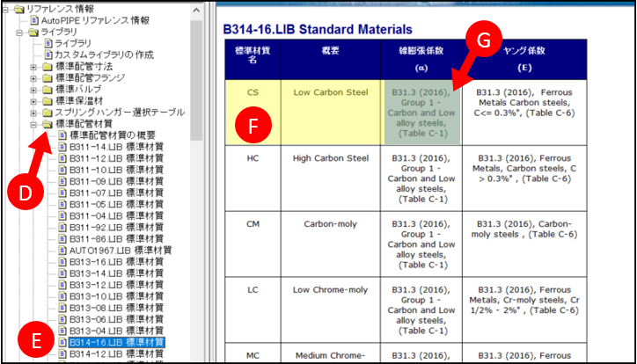
Task: Open the AutoPIPE リファレンス情報 page icon
Action: point(34,21)
